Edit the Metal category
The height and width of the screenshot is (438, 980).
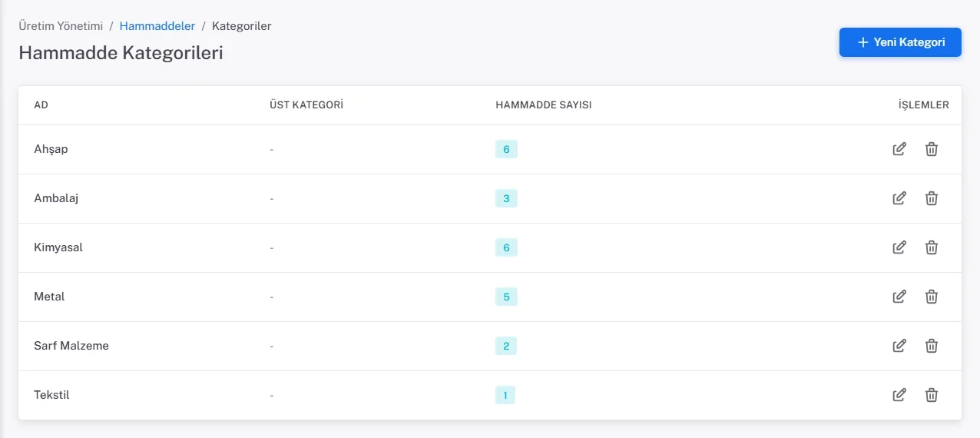(x=899, y=297)
